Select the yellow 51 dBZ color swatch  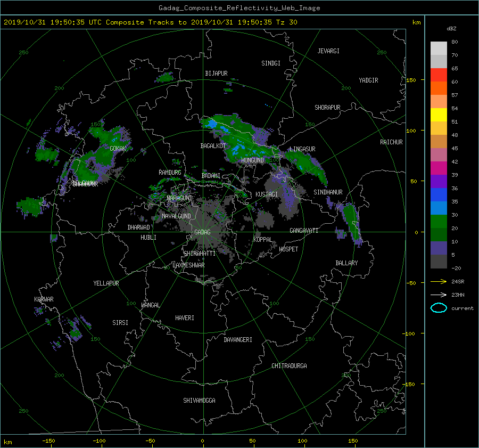pos(439,115)
